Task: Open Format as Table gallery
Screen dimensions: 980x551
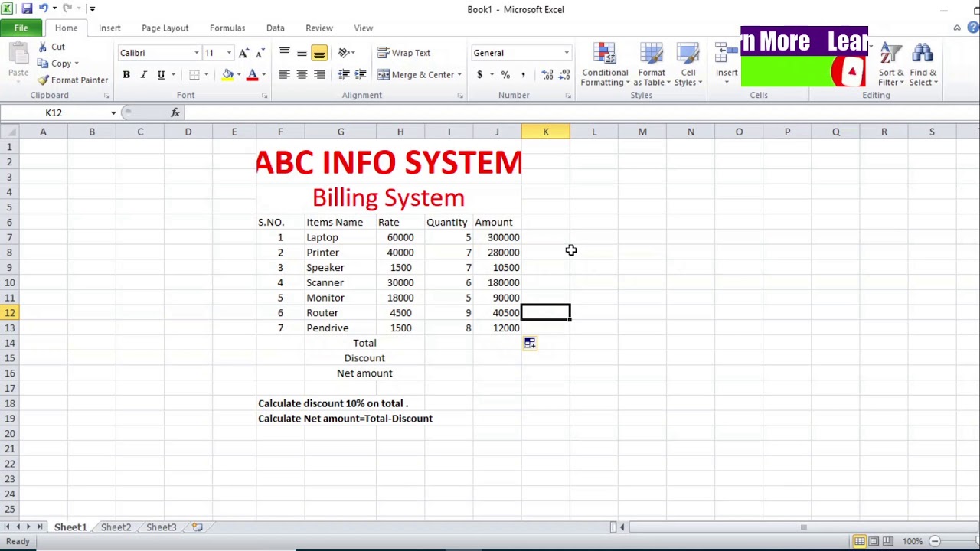Action: point(652,65)
